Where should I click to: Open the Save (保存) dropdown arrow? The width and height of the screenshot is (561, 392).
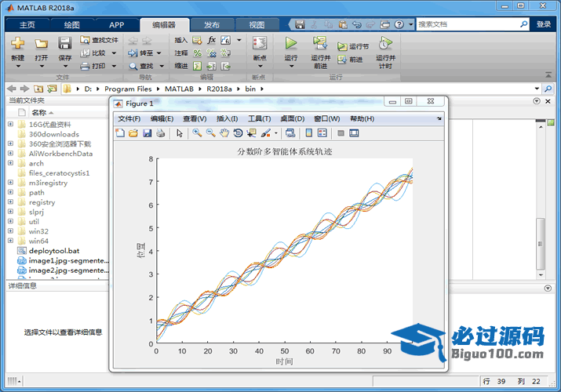65,66
